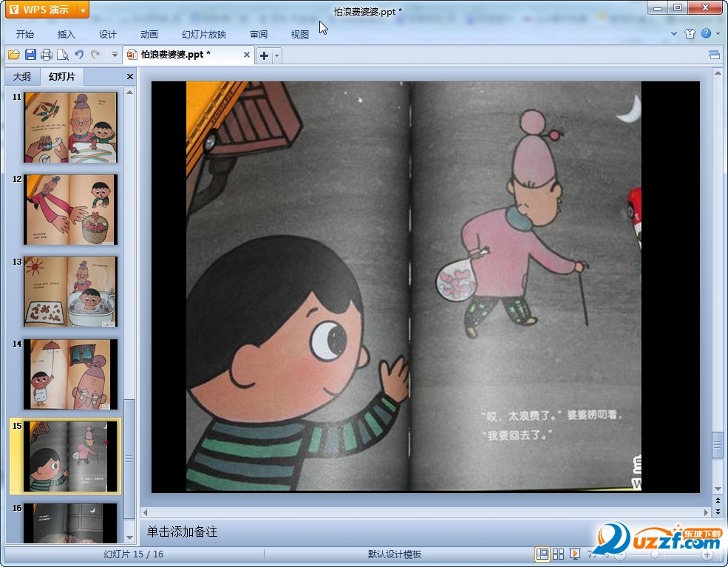728x567 pixels.
Task: Go to next slide double-arrow button
Action: (718, 512)
